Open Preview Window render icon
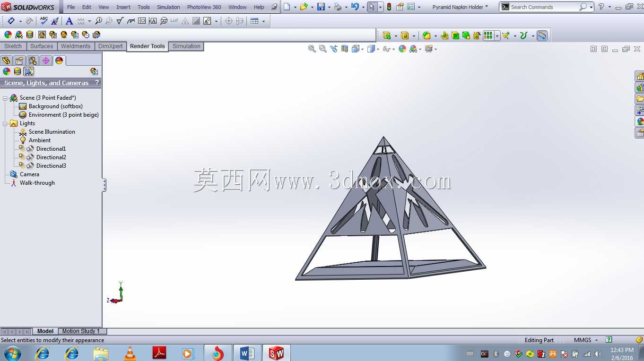 coord(53,34)
